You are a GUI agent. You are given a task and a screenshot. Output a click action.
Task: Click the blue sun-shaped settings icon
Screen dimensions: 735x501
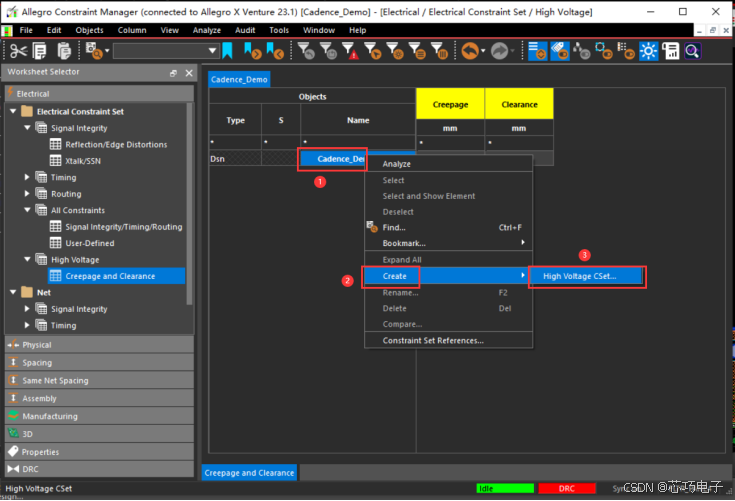click(x=649, y=51)
